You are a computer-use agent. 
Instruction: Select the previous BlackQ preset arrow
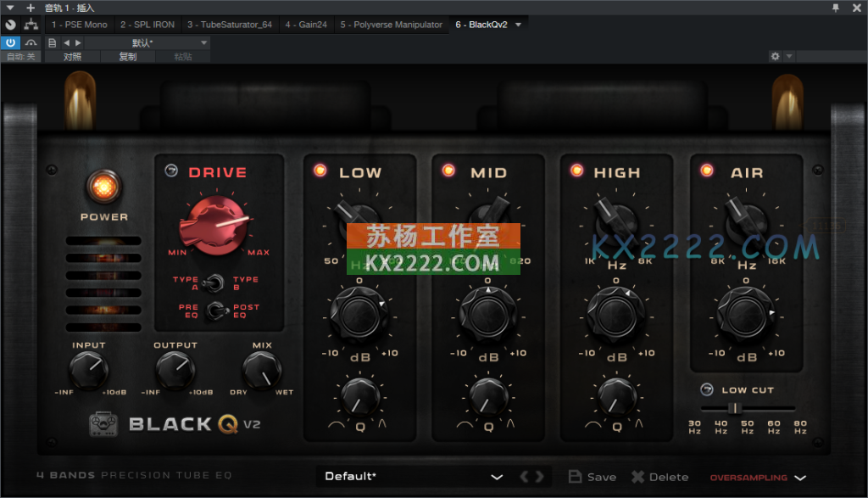(524, 477)
